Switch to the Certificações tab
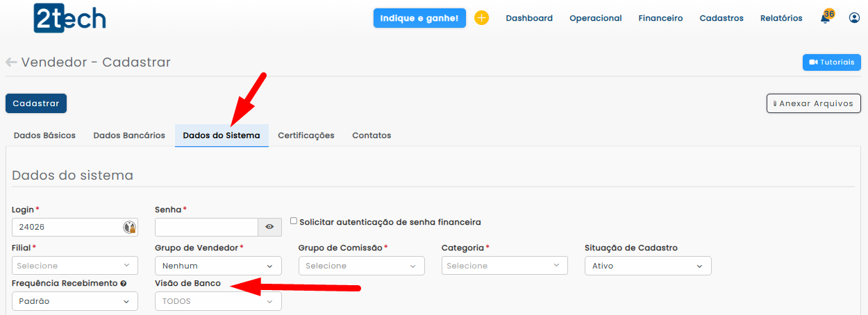The width and height of the screenshot is (868, 315). (306, 135)
